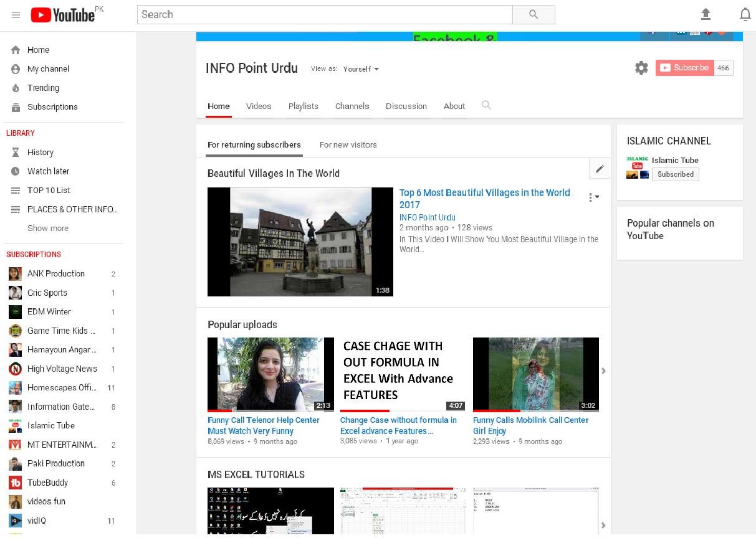756x538 pixels.
Task: Open 'Top 6 Most Beautiful Villages' video title
Action: click(x=485, y=199)
